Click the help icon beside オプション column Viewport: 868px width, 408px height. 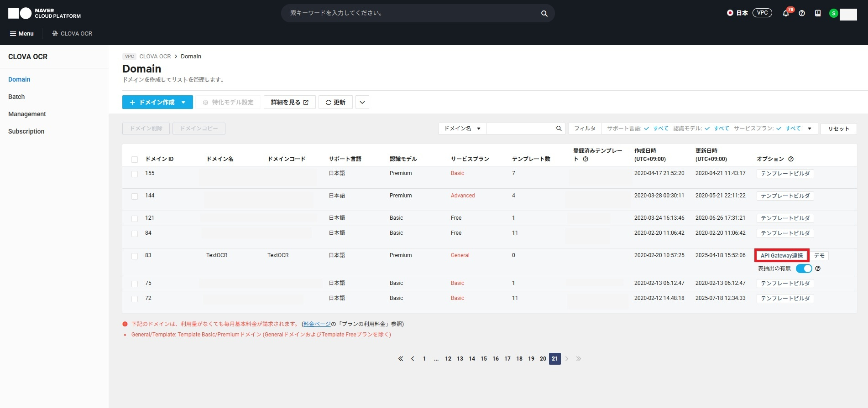(x=791, y=159)
